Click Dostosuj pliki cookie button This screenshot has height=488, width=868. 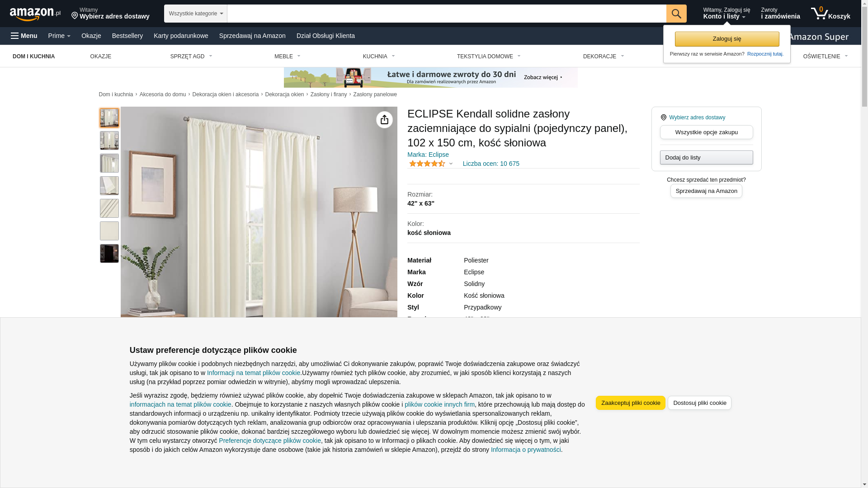(699, 403)
